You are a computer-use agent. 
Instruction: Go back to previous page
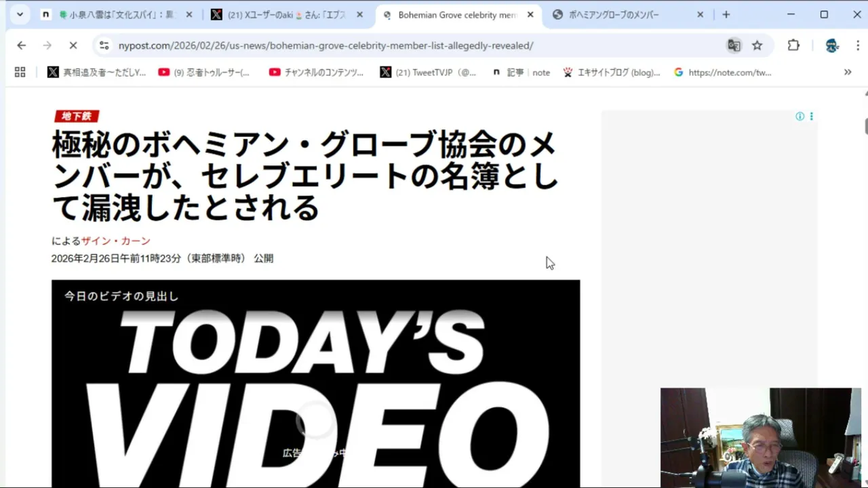[22, 45]
